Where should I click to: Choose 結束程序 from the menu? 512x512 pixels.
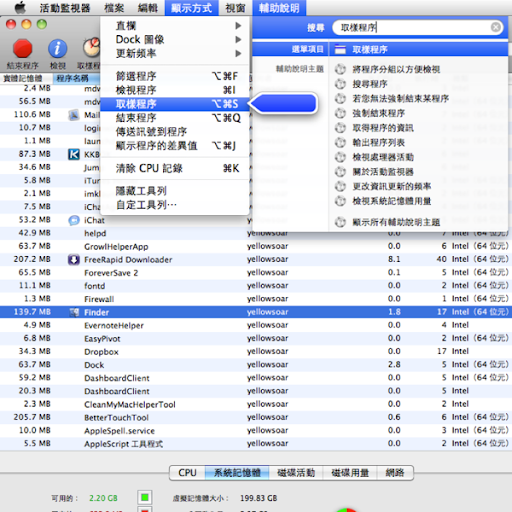point(175,118)
